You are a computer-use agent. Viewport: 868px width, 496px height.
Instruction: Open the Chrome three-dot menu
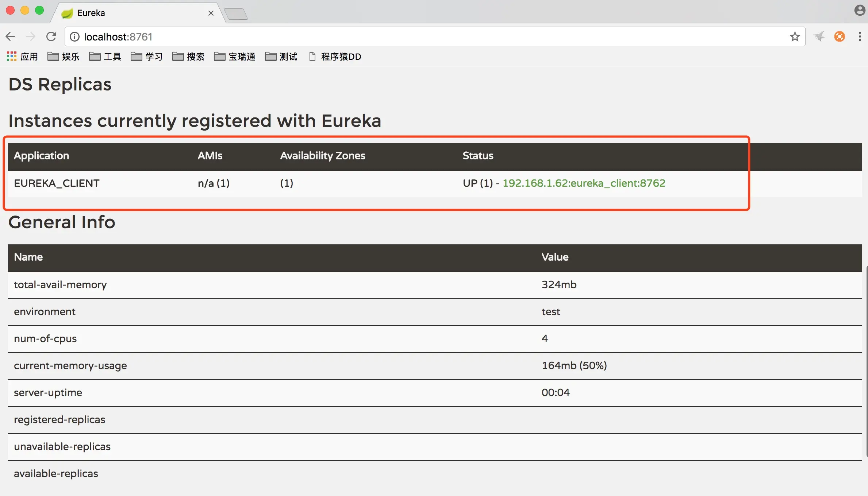(860, 36)
